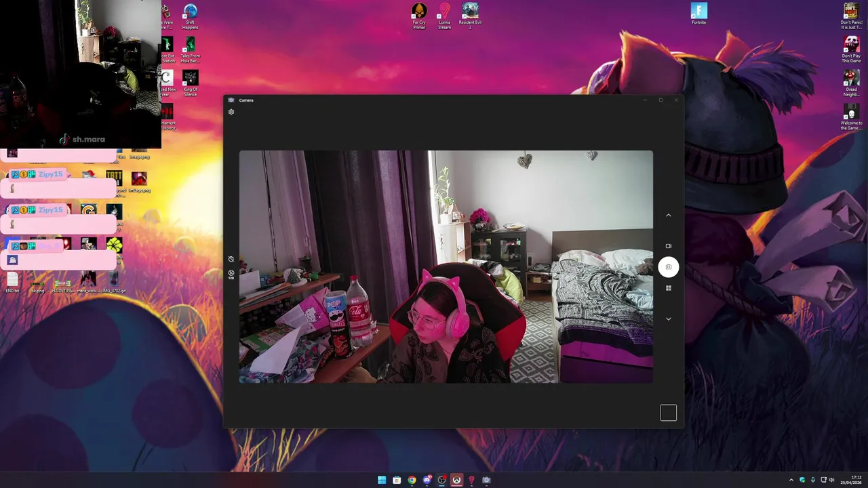Open Dread Neighbor desktop shortcut
The height and width of the screenshot is (488, 868).
851,83
